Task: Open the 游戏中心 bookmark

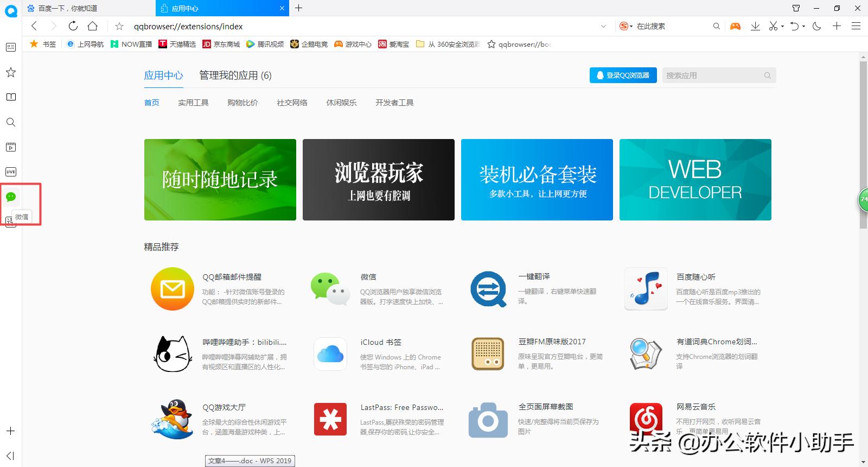Action: (353, 44)
